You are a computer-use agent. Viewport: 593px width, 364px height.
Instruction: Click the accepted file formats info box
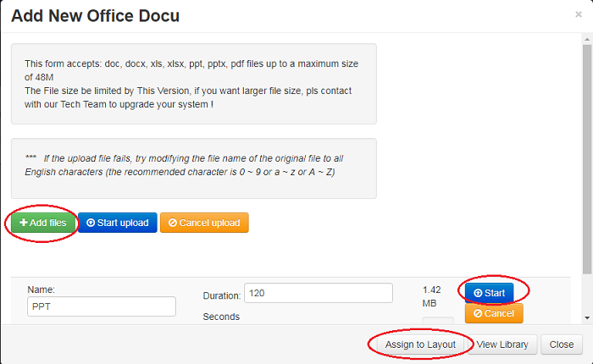(x=194, y=84)
